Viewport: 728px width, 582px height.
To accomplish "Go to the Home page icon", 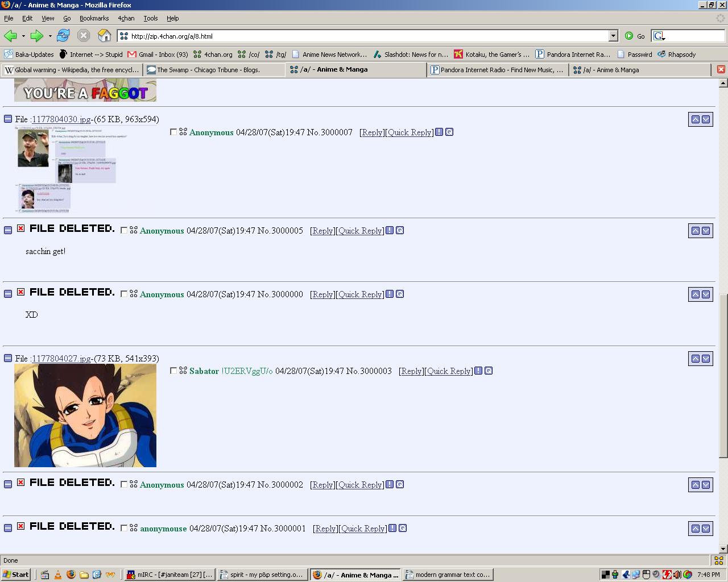I will pos(105,36).
